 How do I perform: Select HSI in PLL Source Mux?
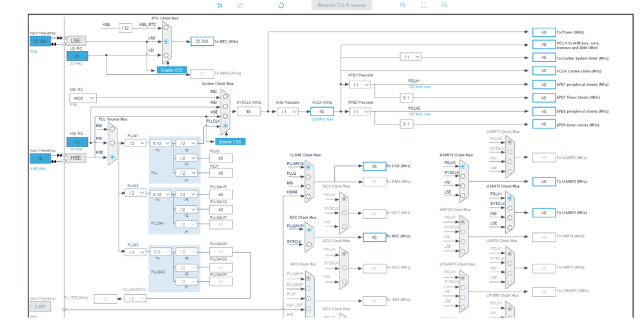(x=112, y=143)
